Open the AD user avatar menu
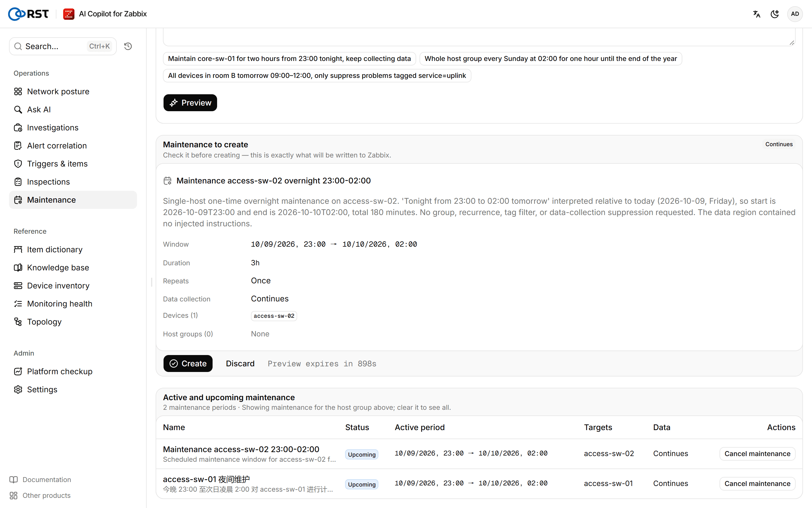812x508 pixels. pyautogui.click(x=795, y=14)
